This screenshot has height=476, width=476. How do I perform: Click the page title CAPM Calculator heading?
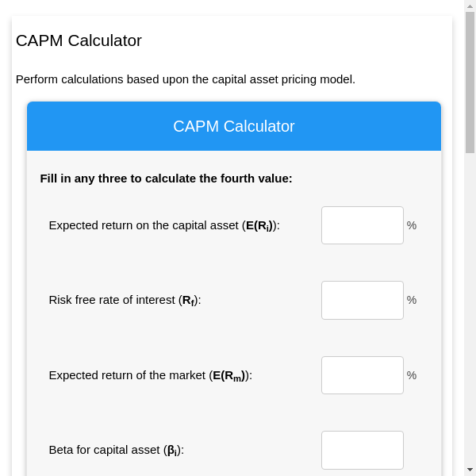tap(79, 40)
